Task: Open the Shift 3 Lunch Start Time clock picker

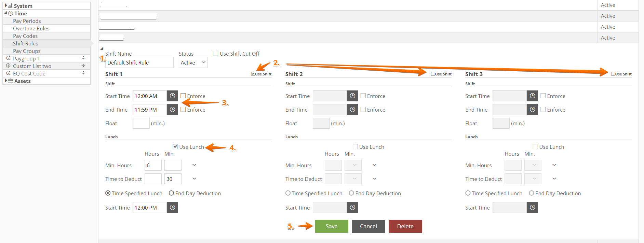Action: click(532, 208)
